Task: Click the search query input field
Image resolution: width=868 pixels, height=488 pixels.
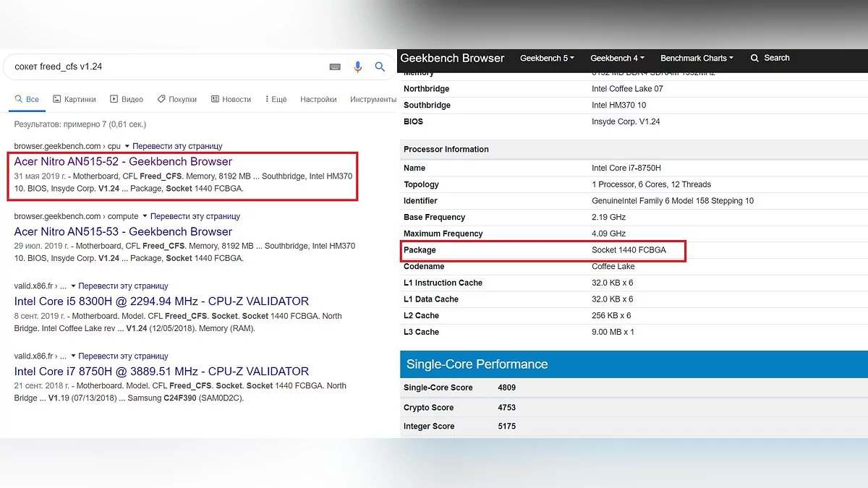Action: [166, 67]
